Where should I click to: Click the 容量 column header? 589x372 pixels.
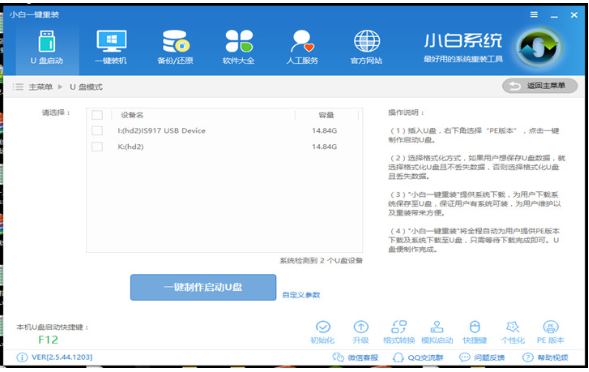click(326, 115)
